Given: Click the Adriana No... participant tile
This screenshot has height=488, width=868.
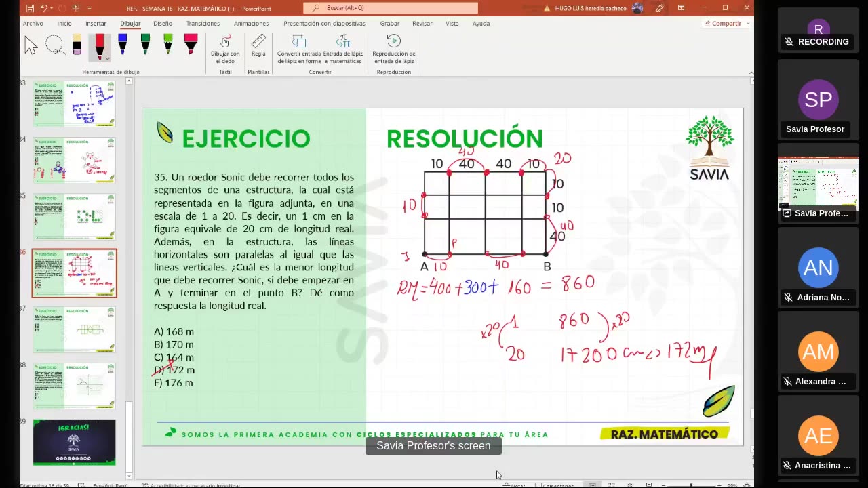Looking at the screenshot, I should (x=818, y=269).
